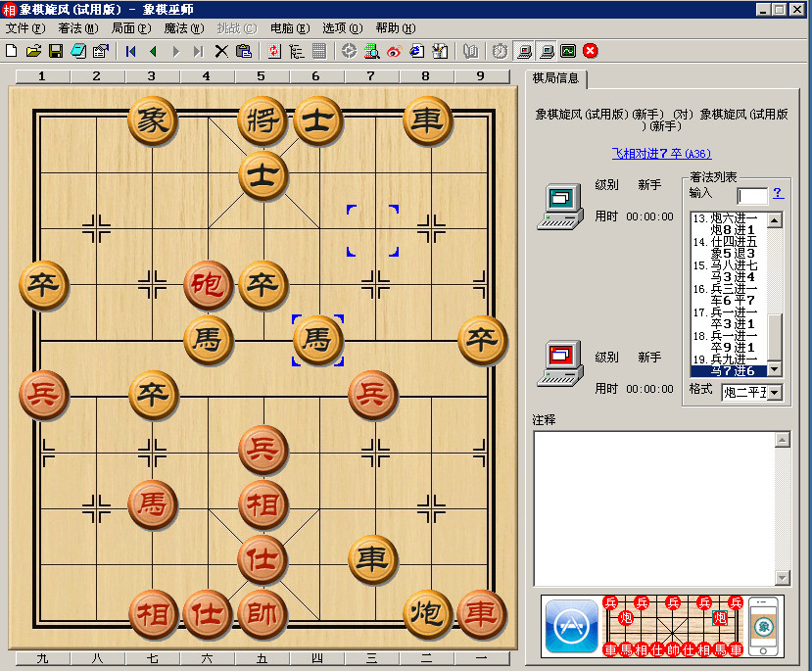Viewport: 812px width, 671px height.
Task: Jump to the last move of the game
Action: tap(199, 50)
